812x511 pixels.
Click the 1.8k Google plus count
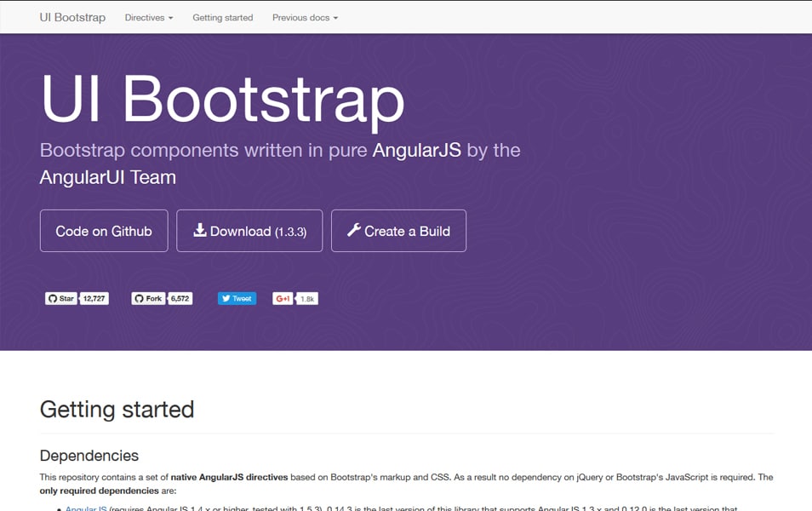tap(307, 299)
